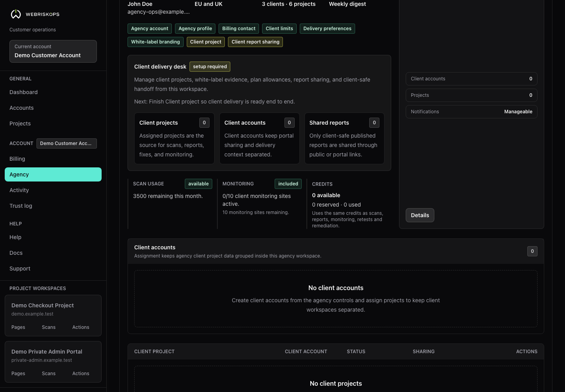Click the Client limits tag
565x392 pixels.
[x=279, y=29]
